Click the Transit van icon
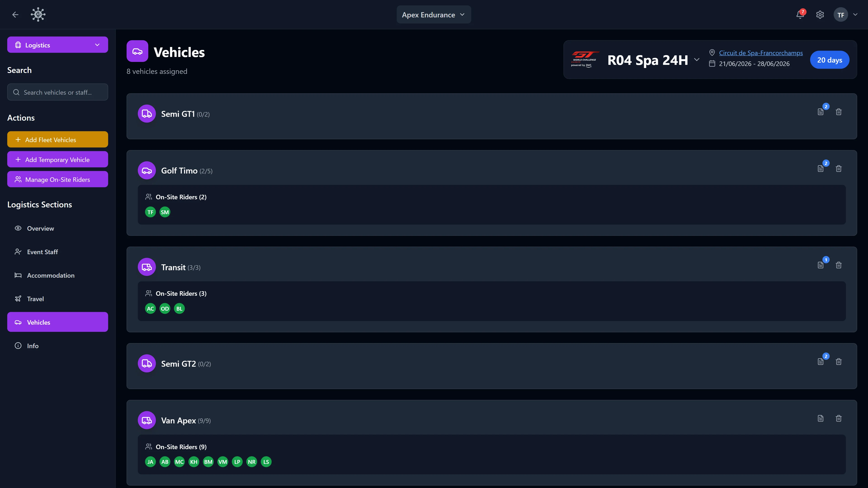Viewport: 868px width, 488px height. pyautogui.click(x=146, y=267)
